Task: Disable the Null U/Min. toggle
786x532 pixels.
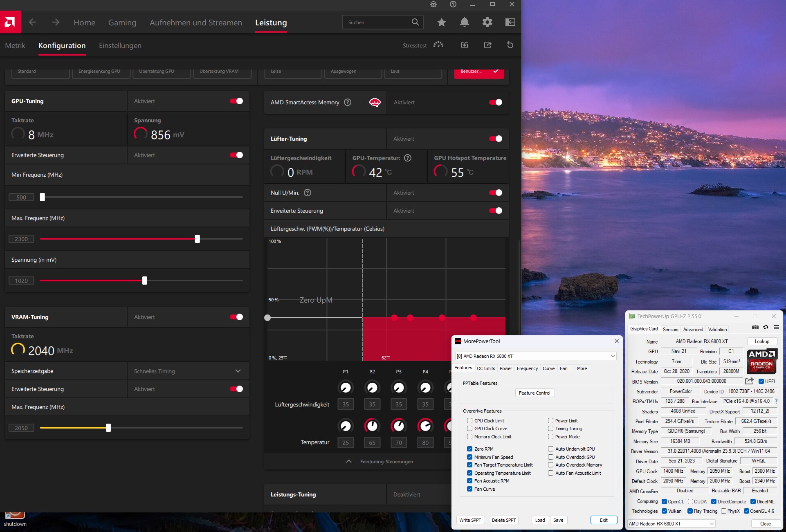Action: (x=495, y=193)
